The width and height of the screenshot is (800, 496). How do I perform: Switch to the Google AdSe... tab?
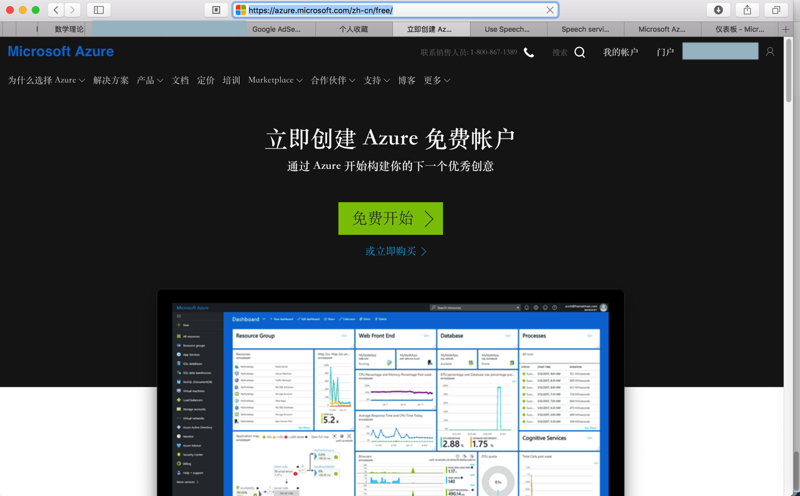point(277,29)
